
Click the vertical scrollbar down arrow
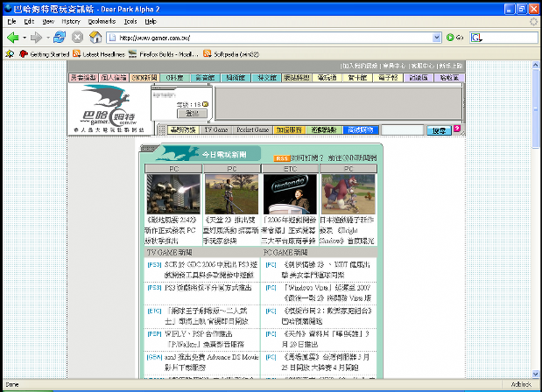tap(536, 373)
